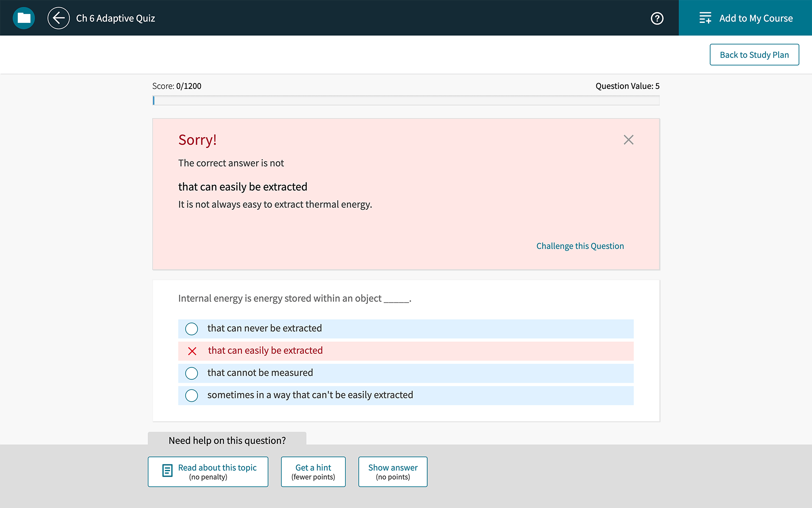Click the Challenge this Question link

coord(581,245)
